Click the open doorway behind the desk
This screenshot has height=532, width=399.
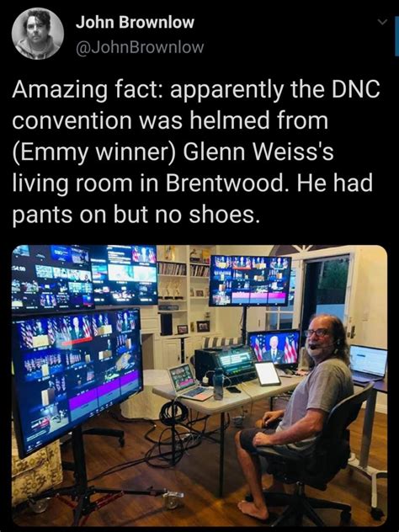(x=327, y=289)
